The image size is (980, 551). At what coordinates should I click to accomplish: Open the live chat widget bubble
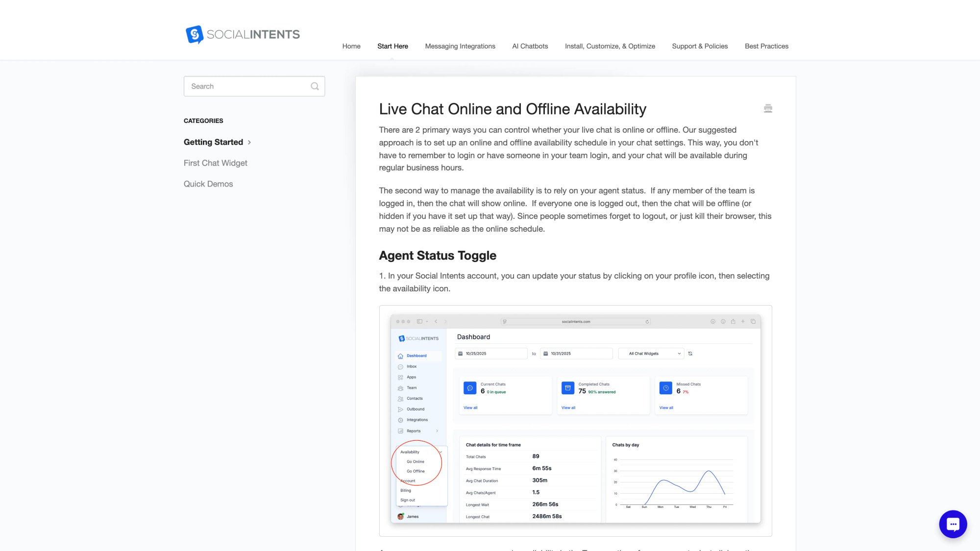tap(952, 524)
